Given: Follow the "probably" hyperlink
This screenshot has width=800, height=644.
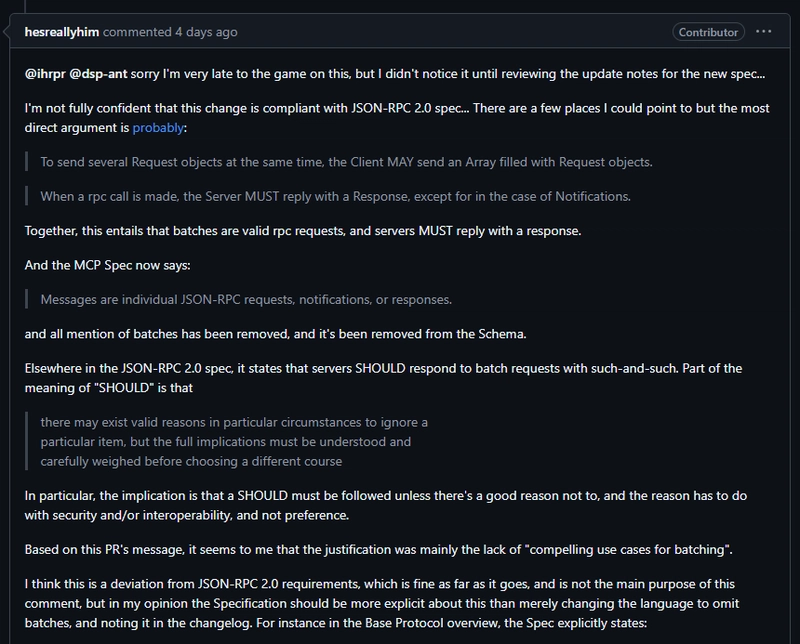Looking at the screenshot, I should 159,127.
